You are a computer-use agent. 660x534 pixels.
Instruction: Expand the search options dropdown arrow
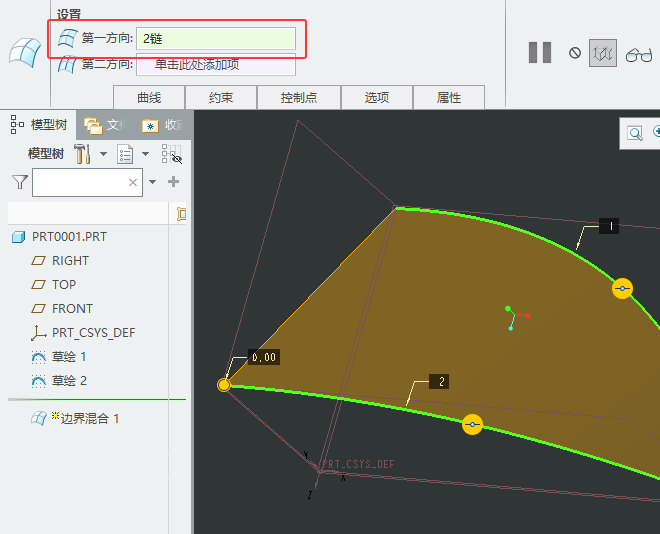pyautogui.click(x=152, y=182)
